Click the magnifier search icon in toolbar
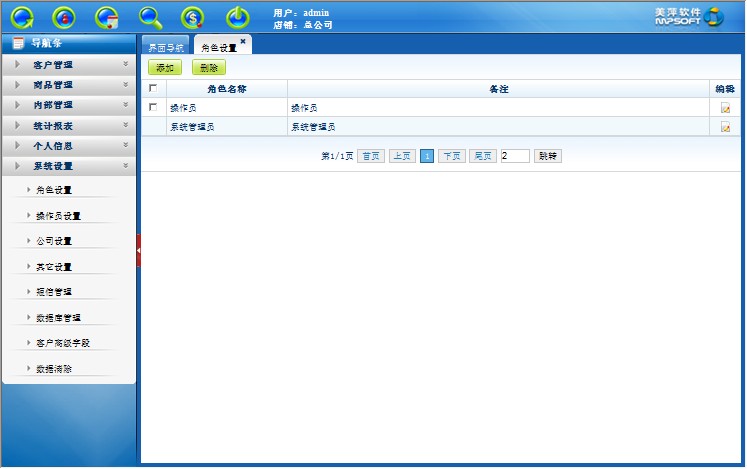 pos(150,16)
